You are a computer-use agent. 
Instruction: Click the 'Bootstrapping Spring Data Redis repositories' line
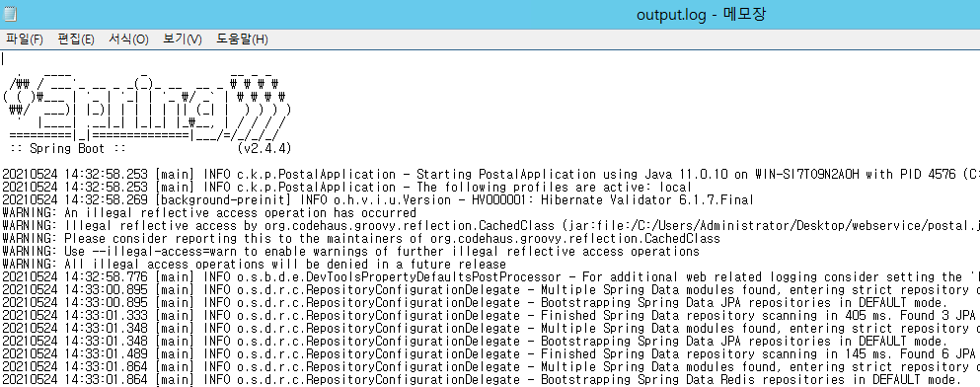[482, 379]
